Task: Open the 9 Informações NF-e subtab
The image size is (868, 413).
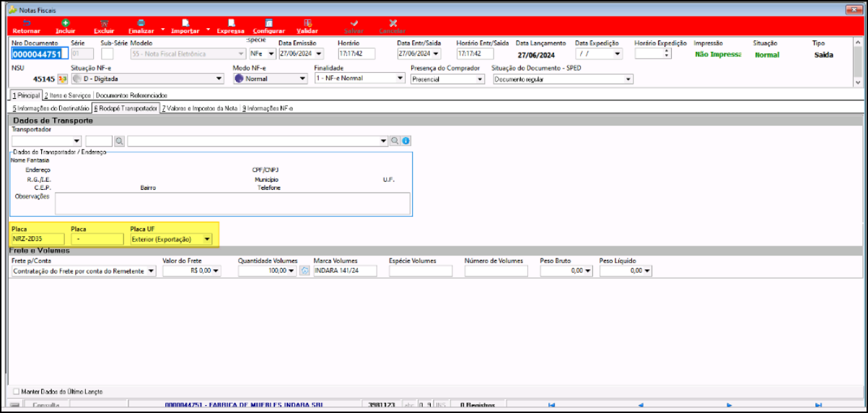Action: pyautogui.click(x=268, y=108)
